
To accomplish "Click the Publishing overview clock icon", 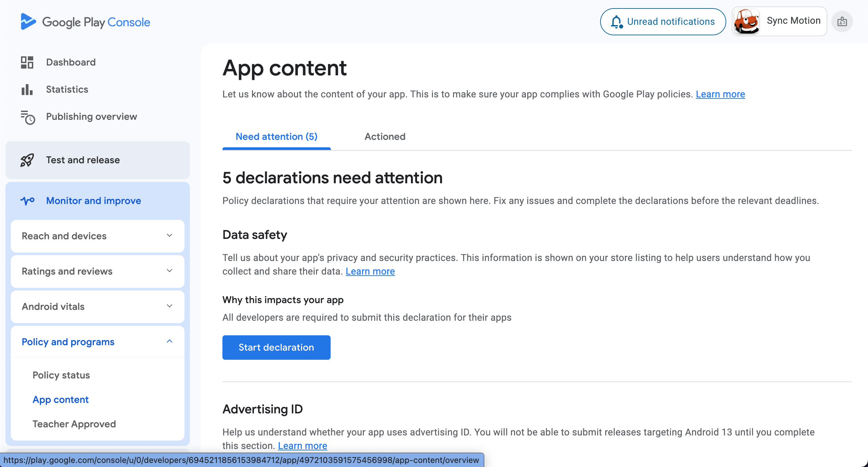I will click(x=28, y=117).
